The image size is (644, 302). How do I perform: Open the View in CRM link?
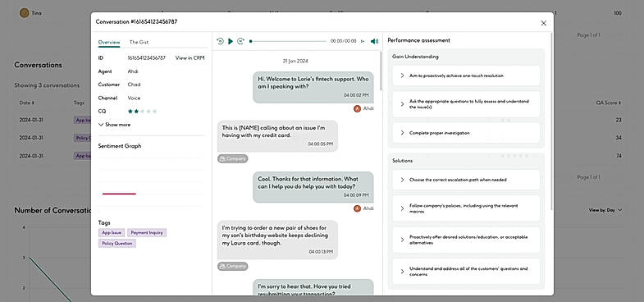(190, 58)
